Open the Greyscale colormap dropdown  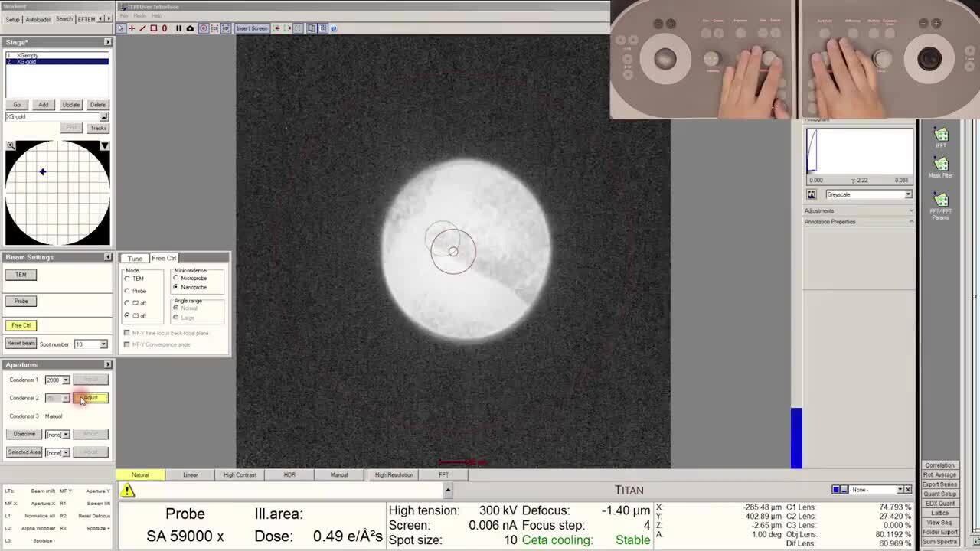point(908,194)
